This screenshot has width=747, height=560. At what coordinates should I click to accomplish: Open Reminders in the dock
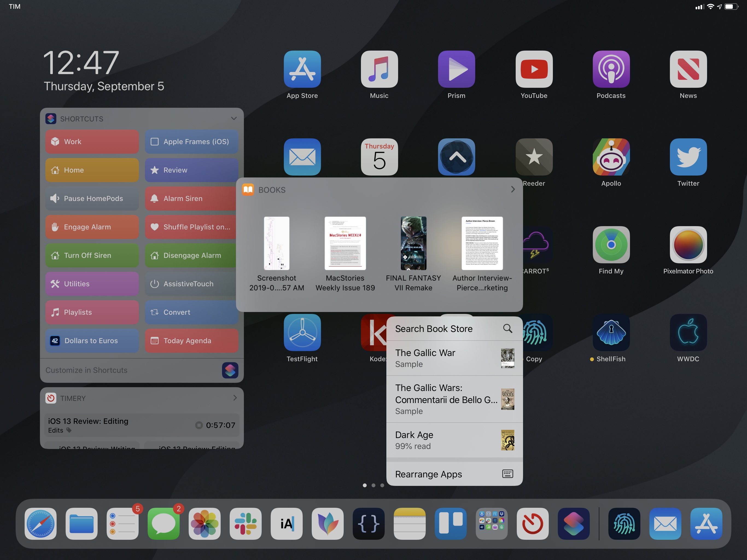[122, 524]
